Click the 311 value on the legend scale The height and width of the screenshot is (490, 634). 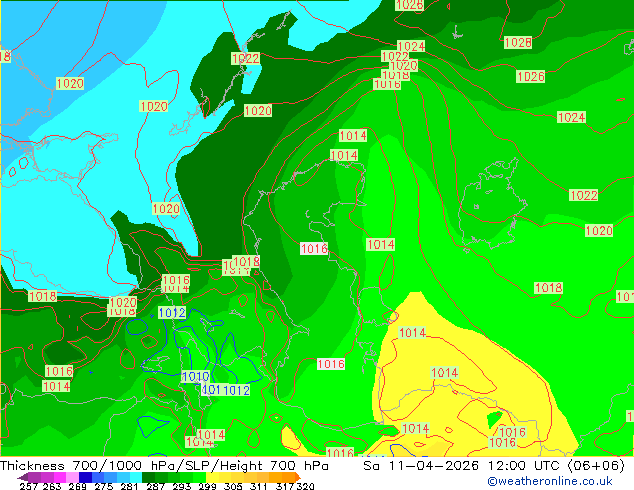coord(258,486)
